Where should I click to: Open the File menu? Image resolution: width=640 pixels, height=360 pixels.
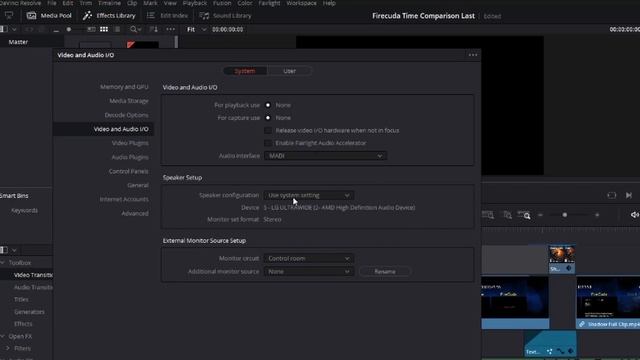tap(52, 3)
